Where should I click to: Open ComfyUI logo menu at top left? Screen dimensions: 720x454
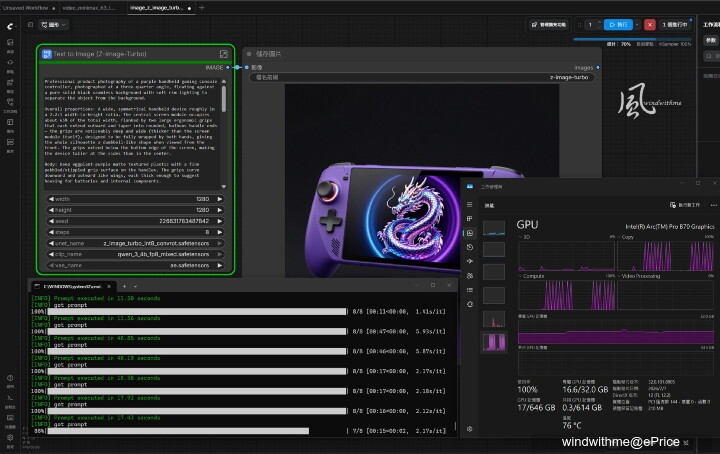pos(10,26)
